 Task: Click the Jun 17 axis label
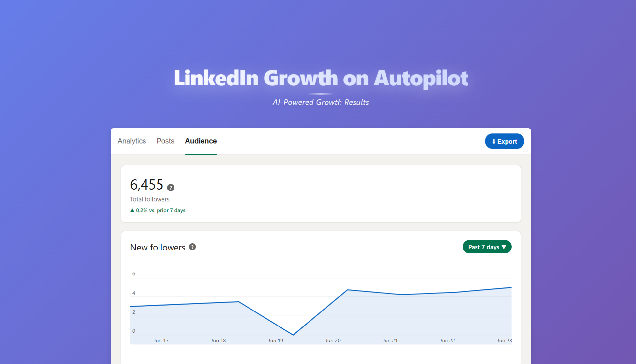161,340
